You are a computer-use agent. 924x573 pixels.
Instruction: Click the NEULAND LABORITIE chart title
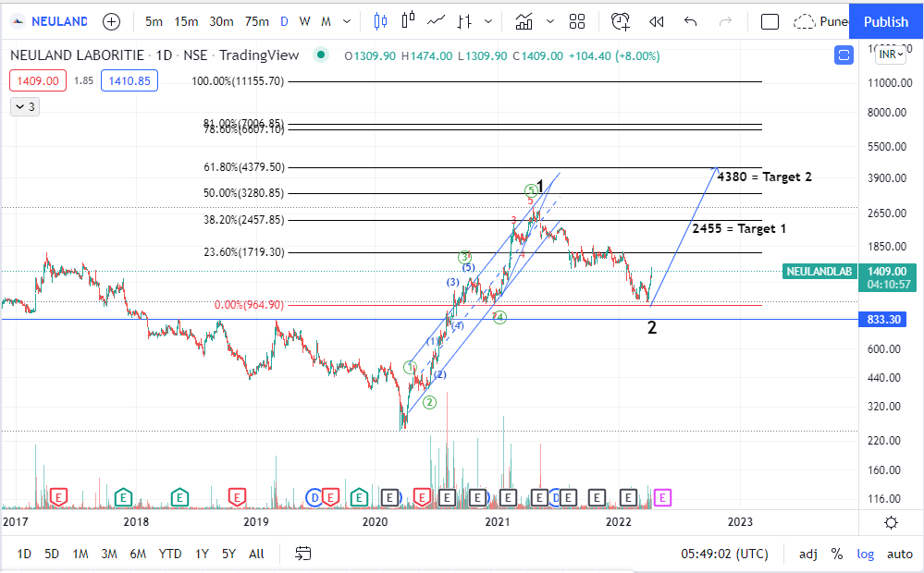coord(77,55)
